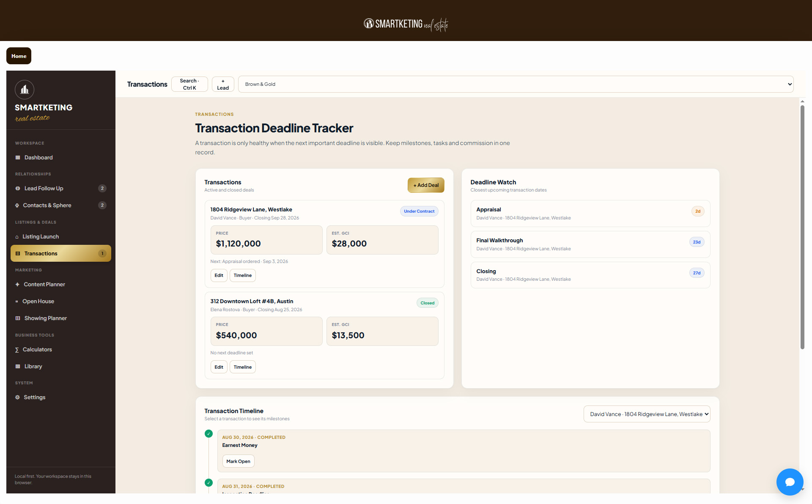Edit the 312 Downtown Loft deal
The height and width of the screenshot is (504, 812).
pos(219,367)
